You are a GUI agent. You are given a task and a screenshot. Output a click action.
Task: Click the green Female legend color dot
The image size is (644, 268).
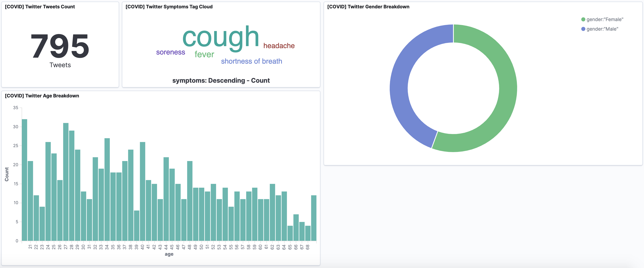(583, 19)
